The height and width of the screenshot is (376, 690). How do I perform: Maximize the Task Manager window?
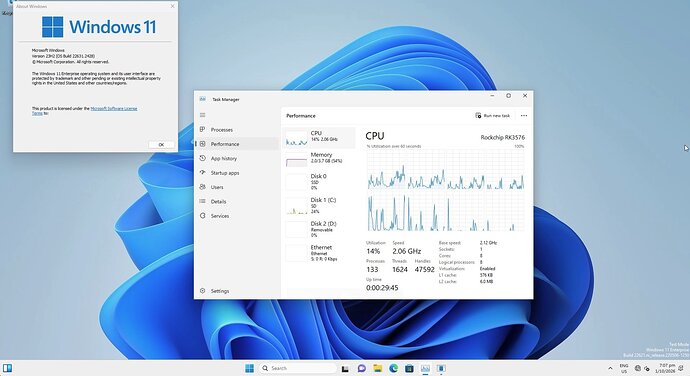(x=508, y=96)
